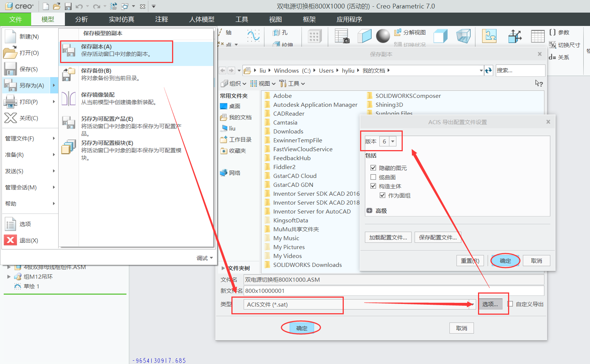The height and width of the screenshot is (364, 590).
Task: Click the d= 关系 relations icon
Action: point(552,57)
